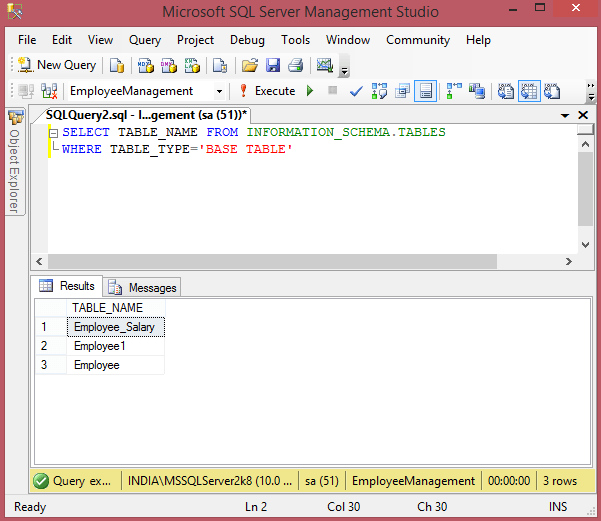
Task: Click the SQL Server Compact Query icon
Action: pyautogui.click(x=220, y=65)
